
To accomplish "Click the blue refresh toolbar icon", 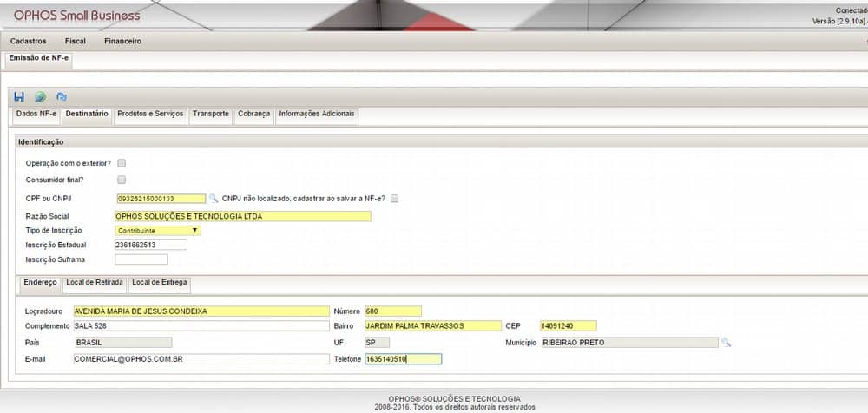I will pos(62,97).
